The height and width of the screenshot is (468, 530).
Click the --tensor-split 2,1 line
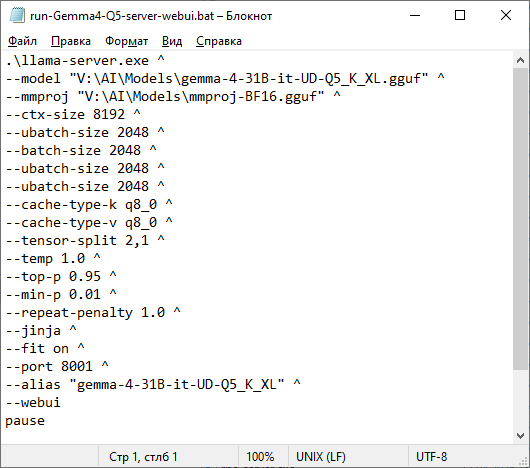pyautogui.click(x=85, y=241)
